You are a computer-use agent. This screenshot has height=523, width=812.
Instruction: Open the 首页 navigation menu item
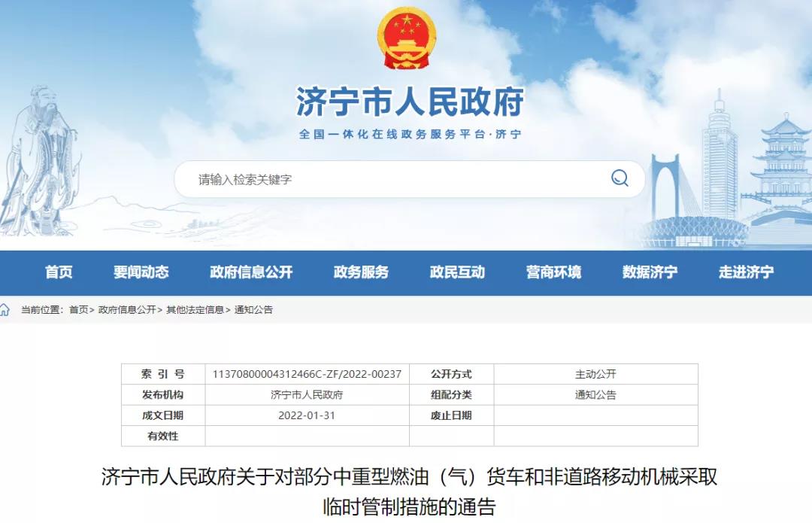point(59,272)
